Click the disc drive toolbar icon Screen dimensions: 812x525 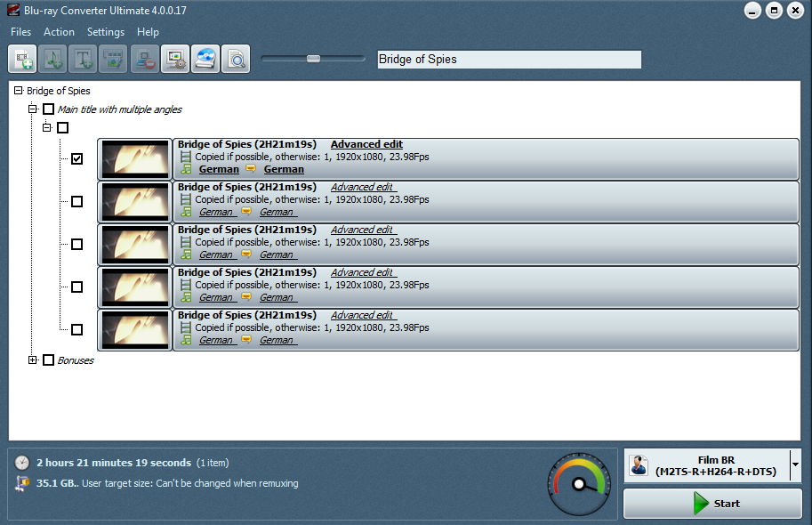(x=205, y=59)
